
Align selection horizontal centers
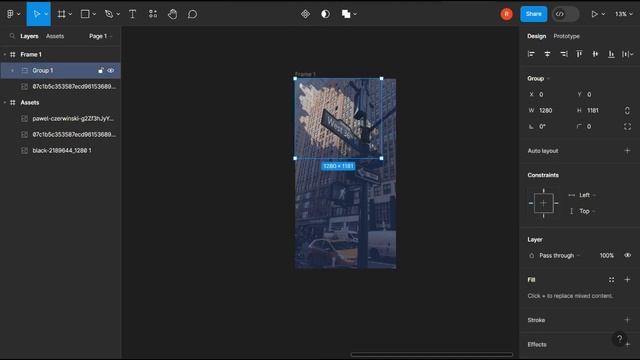point(547,54)
